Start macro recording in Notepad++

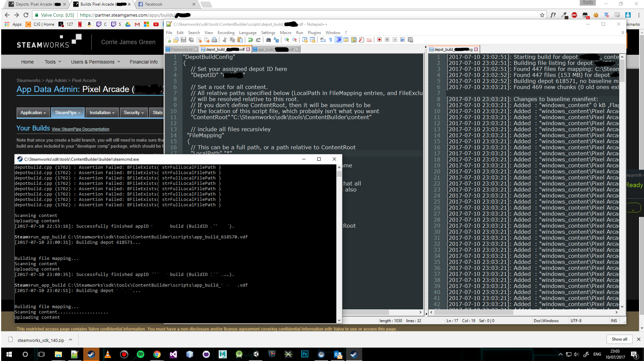pyautogui.click(x=380, y=40)
